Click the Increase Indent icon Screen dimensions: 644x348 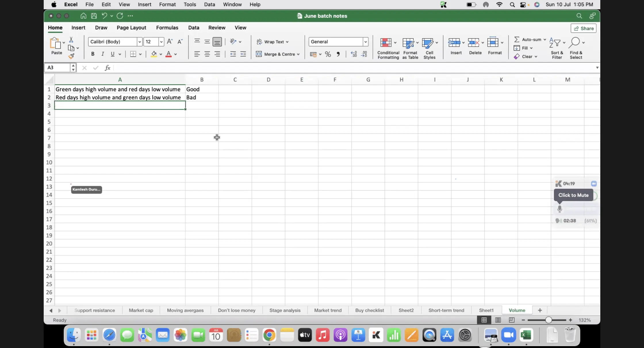pos(243,54)
